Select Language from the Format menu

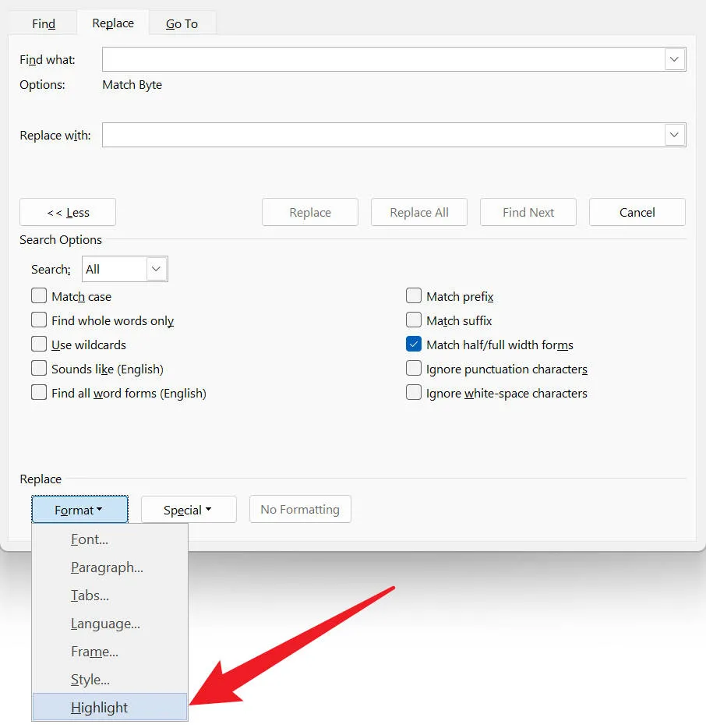pyautogui.click(x=104, y=623)
